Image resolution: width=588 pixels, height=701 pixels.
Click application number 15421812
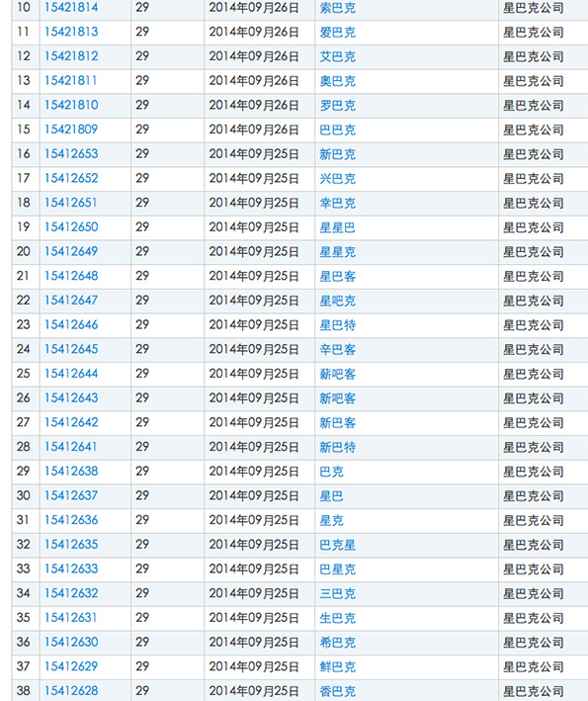pos(71,56)
